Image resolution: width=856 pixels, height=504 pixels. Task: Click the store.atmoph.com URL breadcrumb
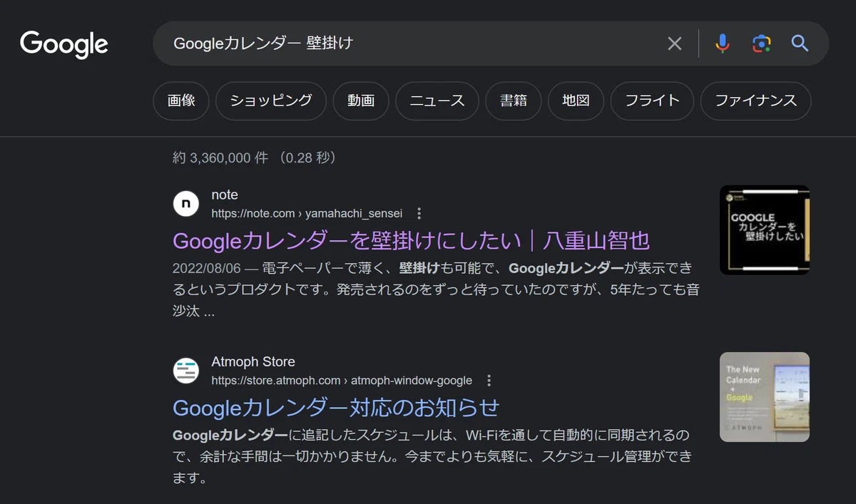pyautogui.click(x=342, y=380)
